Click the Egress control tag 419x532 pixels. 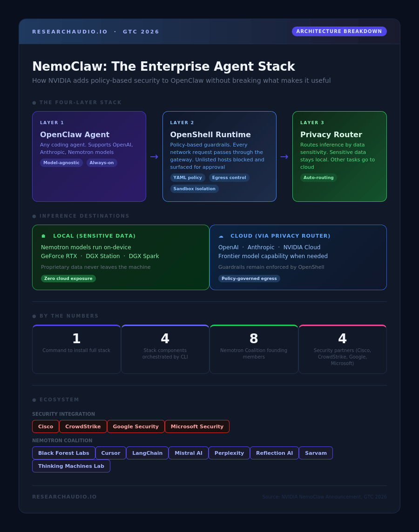pyautogui.click(x=229, y=178)
